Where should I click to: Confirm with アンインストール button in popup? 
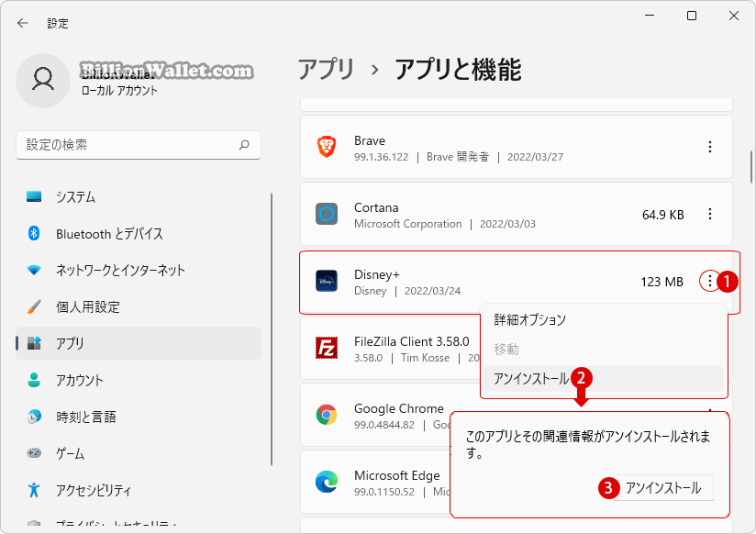click(x=663, y=488)
